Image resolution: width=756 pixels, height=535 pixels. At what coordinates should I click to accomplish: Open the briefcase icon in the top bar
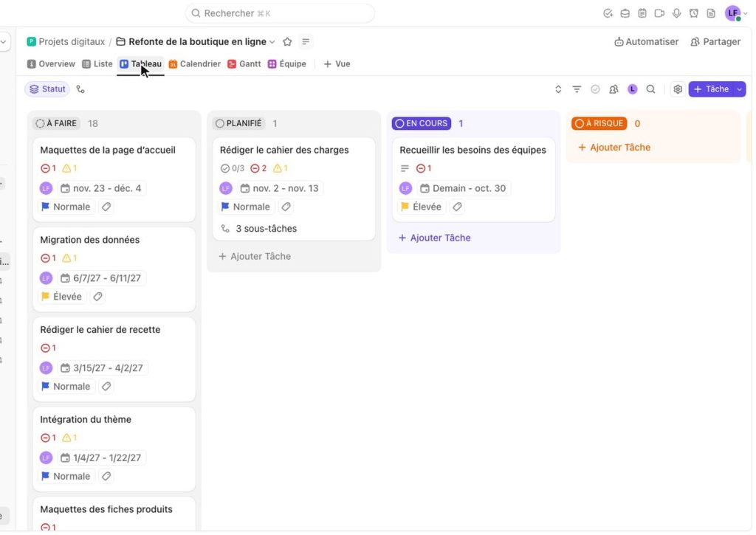pyautogui.click(x=625, y=13)
